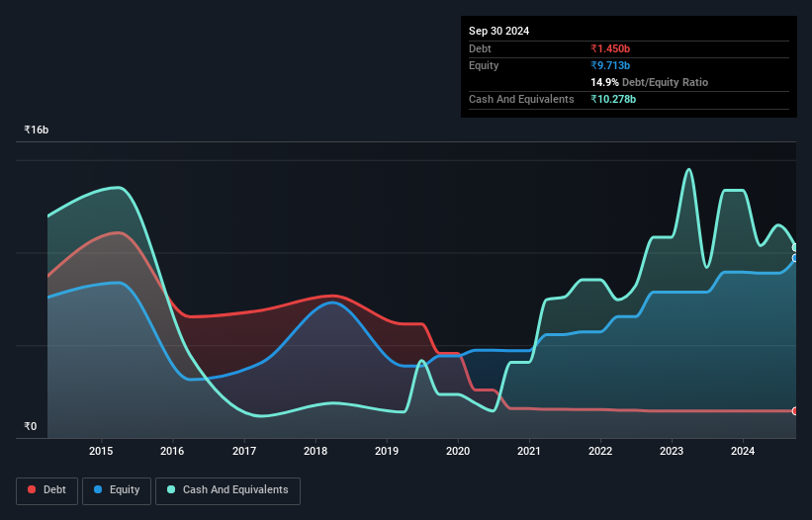
Task: Click the 2021 x-axis label
Action: [x=529, y=451]
